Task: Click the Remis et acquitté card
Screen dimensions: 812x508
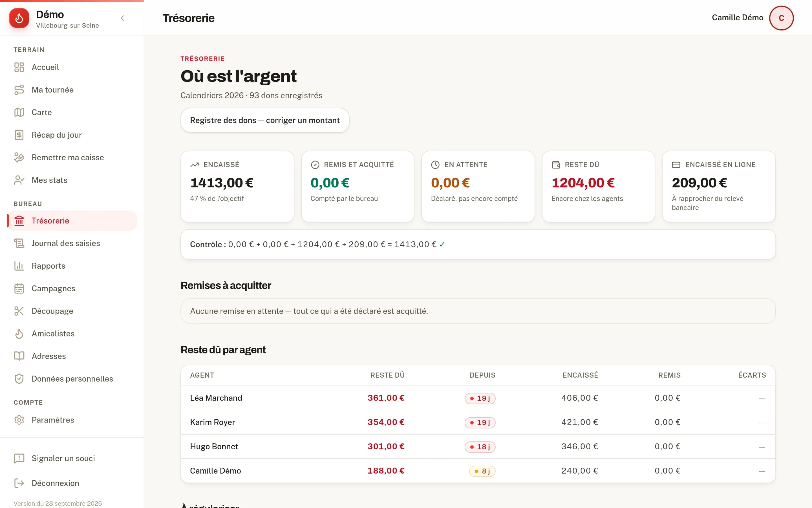Action: pyautogui.click(x=358, y=187)
